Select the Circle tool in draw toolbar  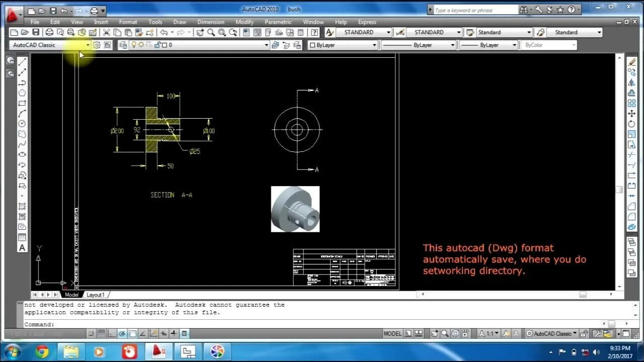coord(22,124)
